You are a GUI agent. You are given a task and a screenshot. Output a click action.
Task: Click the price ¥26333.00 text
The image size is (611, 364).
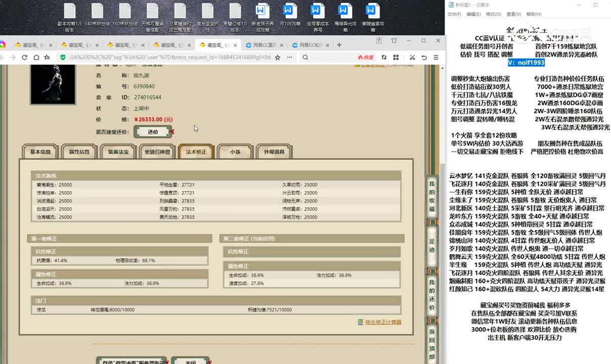coord(153,119)
